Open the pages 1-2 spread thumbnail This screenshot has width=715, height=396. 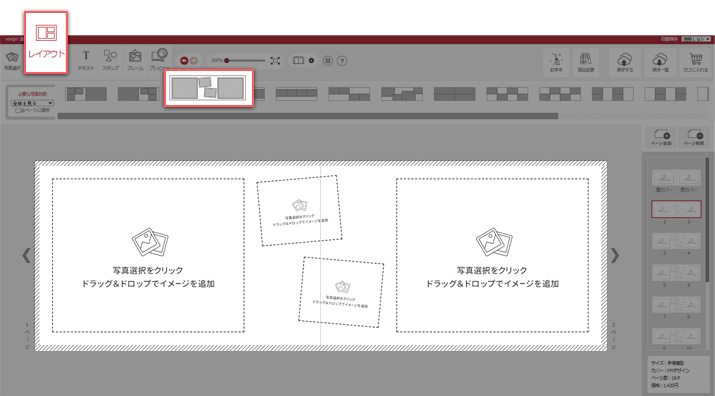click(676, 209)
